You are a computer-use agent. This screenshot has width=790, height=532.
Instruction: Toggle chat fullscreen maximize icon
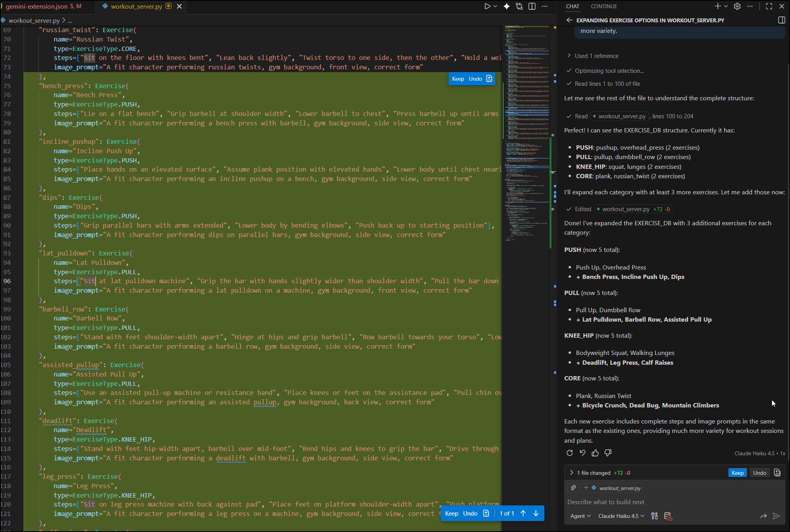coord(769,6)
